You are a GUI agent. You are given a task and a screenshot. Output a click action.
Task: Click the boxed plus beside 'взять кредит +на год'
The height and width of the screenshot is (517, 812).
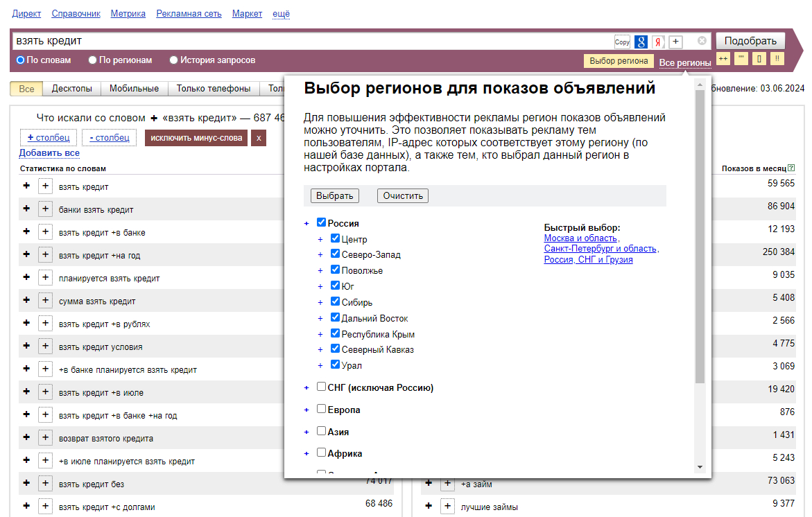[x=45, y=254]
